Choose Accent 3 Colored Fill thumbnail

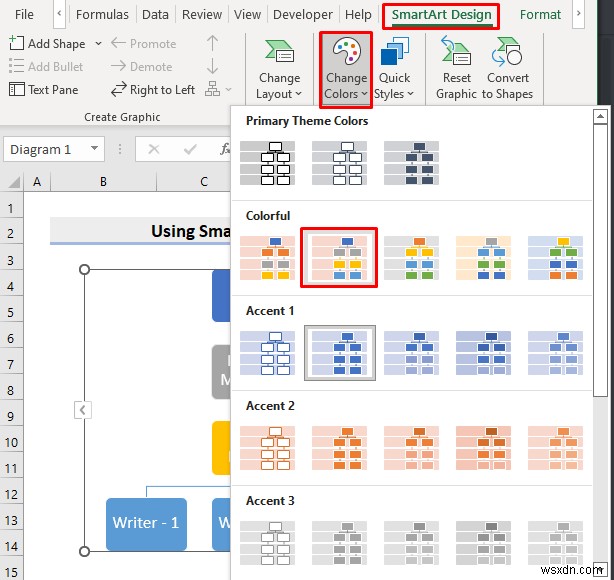[x=340, y=543]
